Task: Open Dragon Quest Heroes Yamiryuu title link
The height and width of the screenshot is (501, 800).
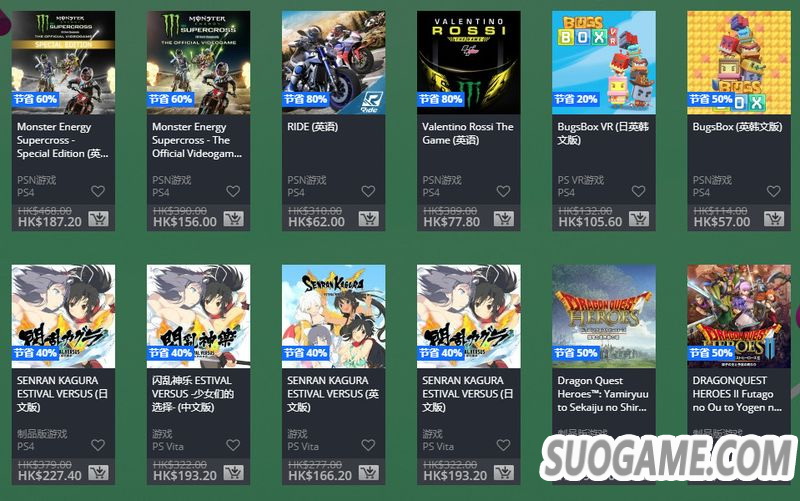Action: click(603, 394)
